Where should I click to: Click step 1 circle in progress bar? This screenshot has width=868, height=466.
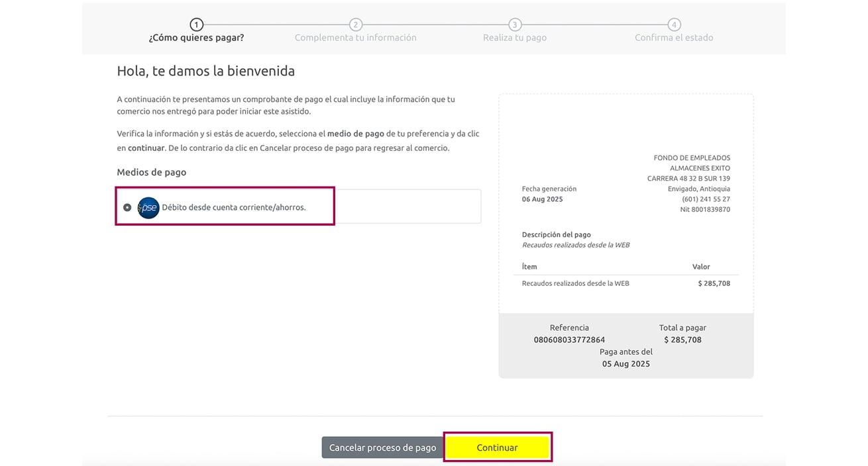(196, 24)
